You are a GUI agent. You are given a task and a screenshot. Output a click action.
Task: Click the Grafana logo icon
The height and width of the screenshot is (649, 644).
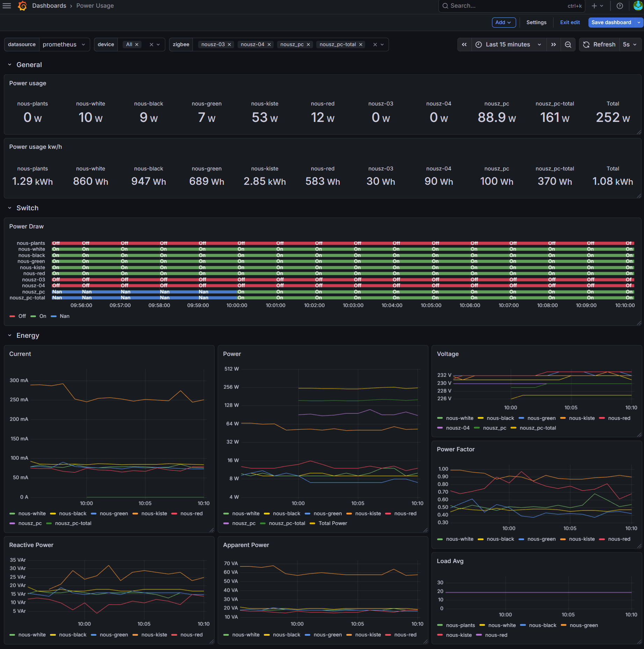click(x=22, y=6)
